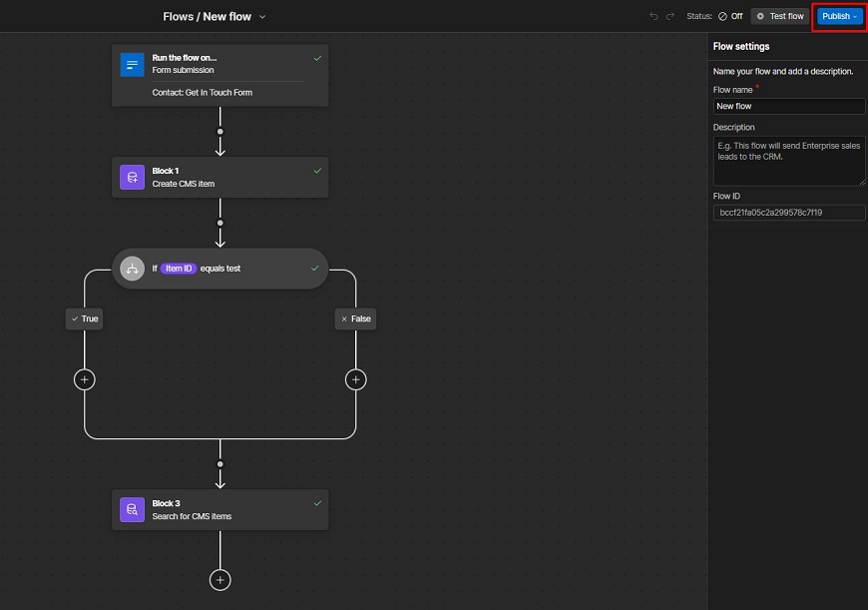Image resolution: width=868 pixels, height=610 pixels.
Task: Open the New flow title dropdown
Action: (260, 16)
